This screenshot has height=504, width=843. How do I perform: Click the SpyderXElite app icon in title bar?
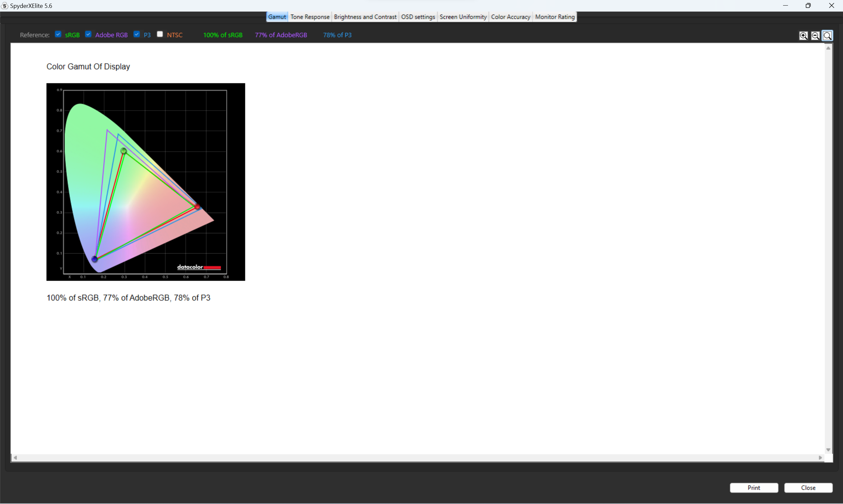(4, 5)
